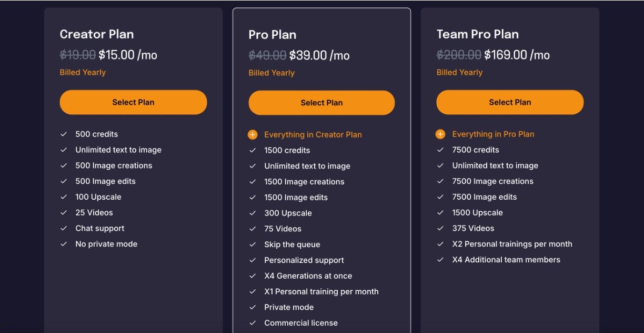The height and width of the screenshot is (333, 644).
Task: Open the Everything in Creator Plan link
Action: [x=313, y=135]
